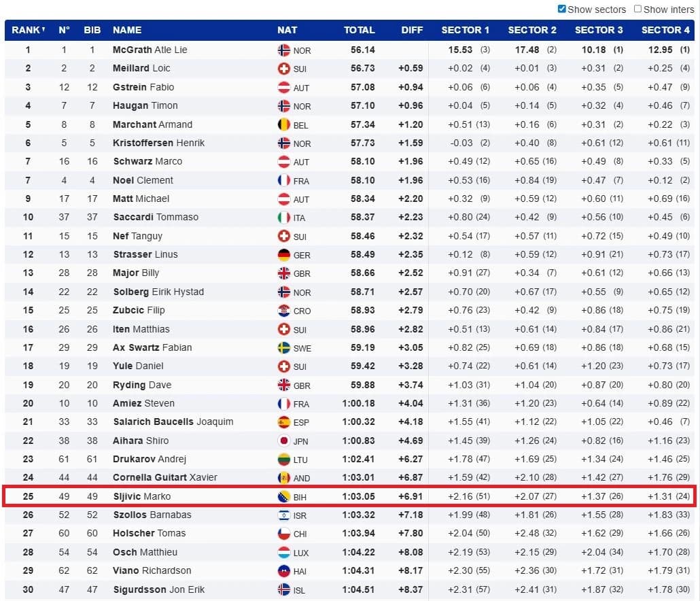Open Salarich Baucells Joaquim name link
The height and width of the screenshot is (601, 700).
point(173,422)
